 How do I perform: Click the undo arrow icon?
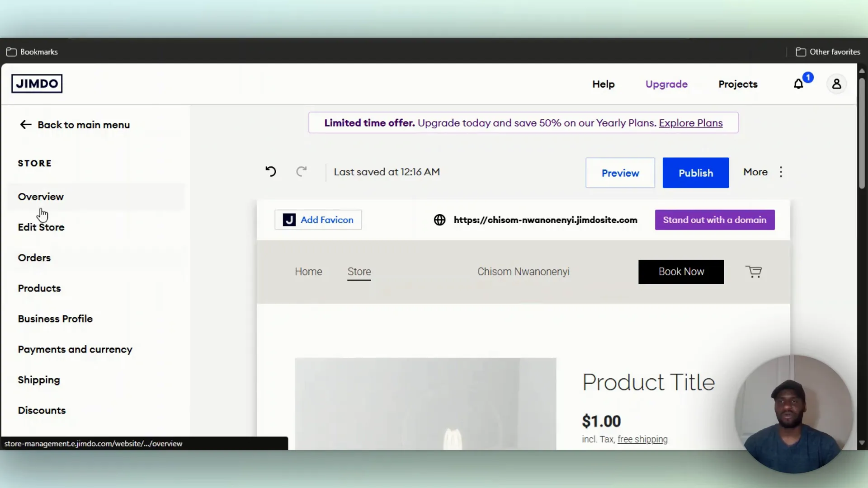(x=270, y=172)
